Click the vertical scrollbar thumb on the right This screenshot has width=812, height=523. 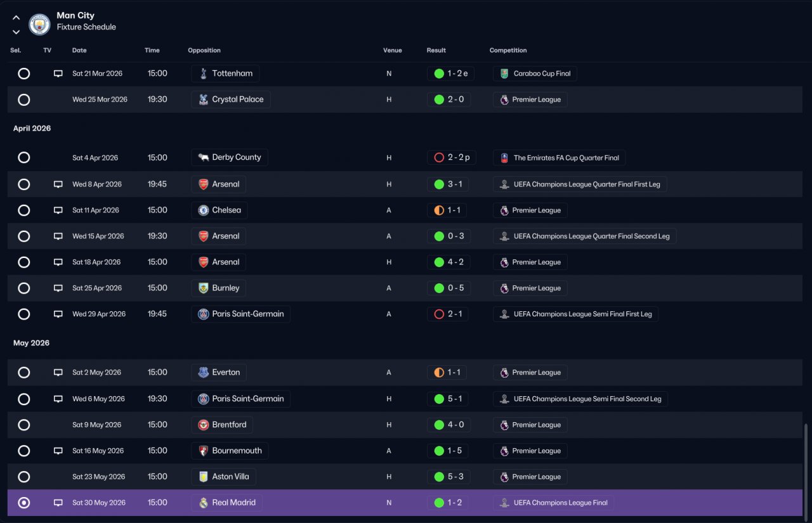point(806,470)
